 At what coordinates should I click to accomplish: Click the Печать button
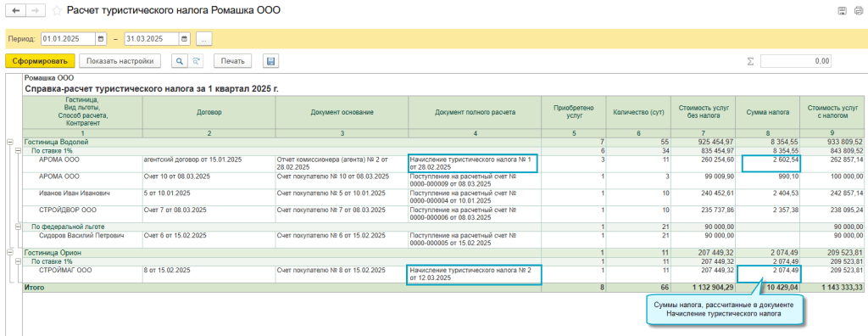[x=233, y=61]
